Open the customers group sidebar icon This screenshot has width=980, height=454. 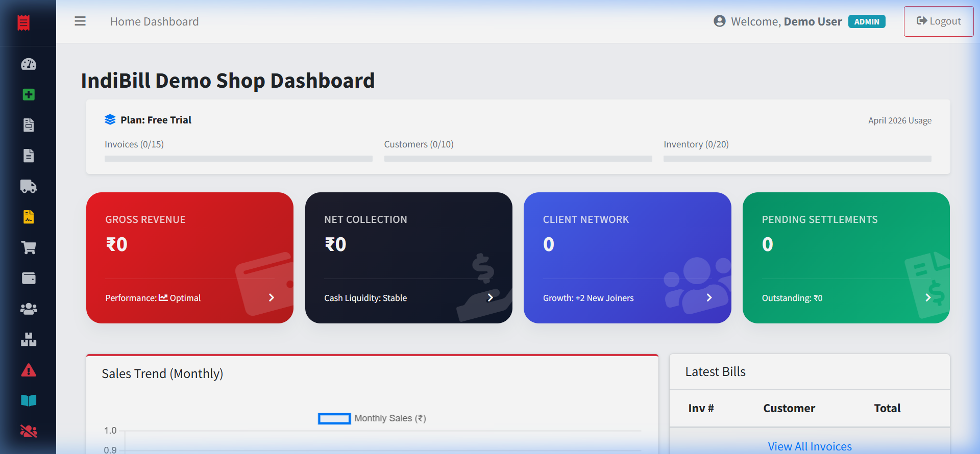click(29, 309)
